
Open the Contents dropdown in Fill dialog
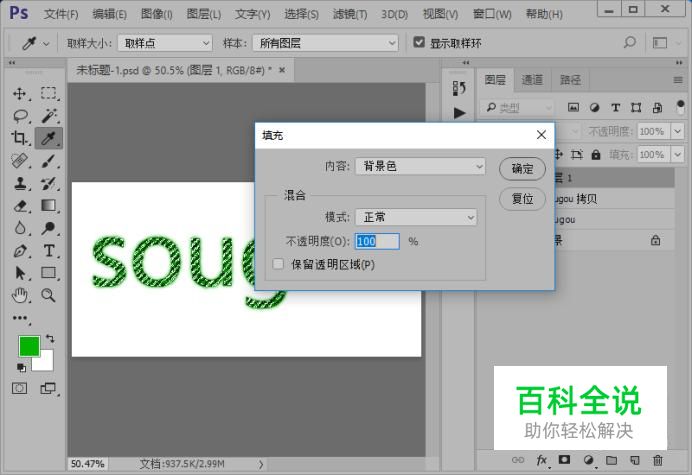(420, 166)
